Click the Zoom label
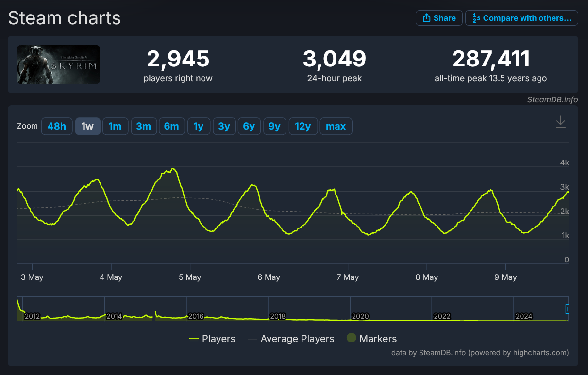 [27, 126]
